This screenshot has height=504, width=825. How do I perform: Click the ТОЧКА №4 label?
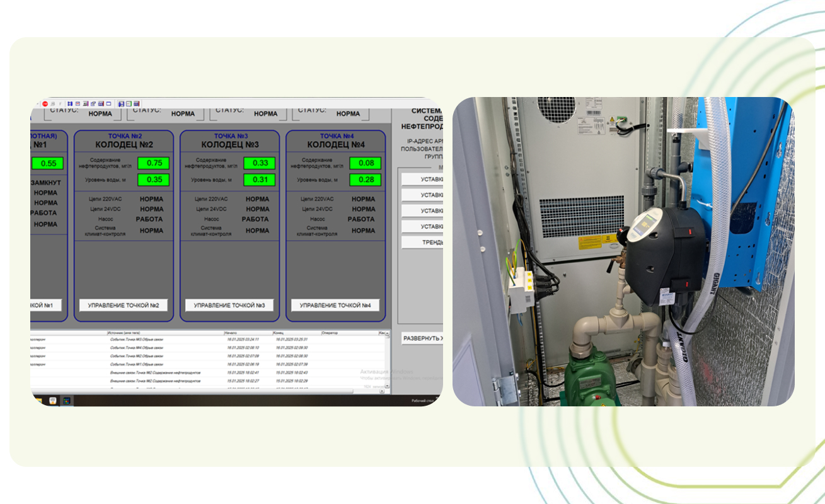tap(336, 136)
